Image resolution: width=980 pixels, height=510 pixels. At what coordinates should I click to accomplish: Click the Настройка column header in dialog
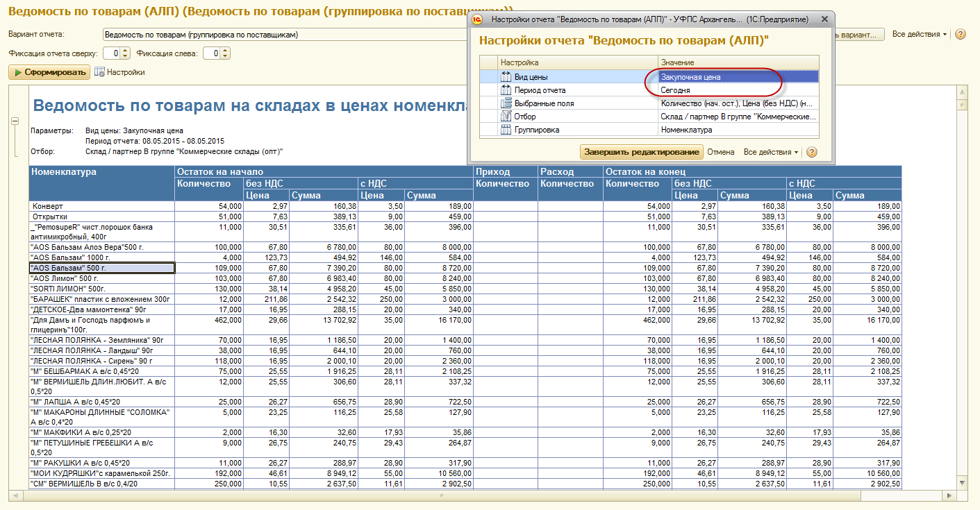(x=578, y=62)
